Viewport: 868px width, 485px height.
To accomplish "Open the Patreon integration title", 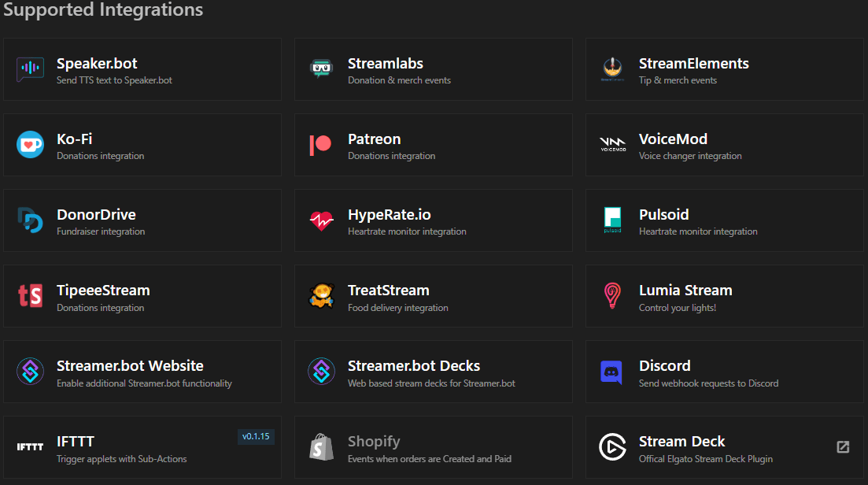I will click(x=375, y=139).
